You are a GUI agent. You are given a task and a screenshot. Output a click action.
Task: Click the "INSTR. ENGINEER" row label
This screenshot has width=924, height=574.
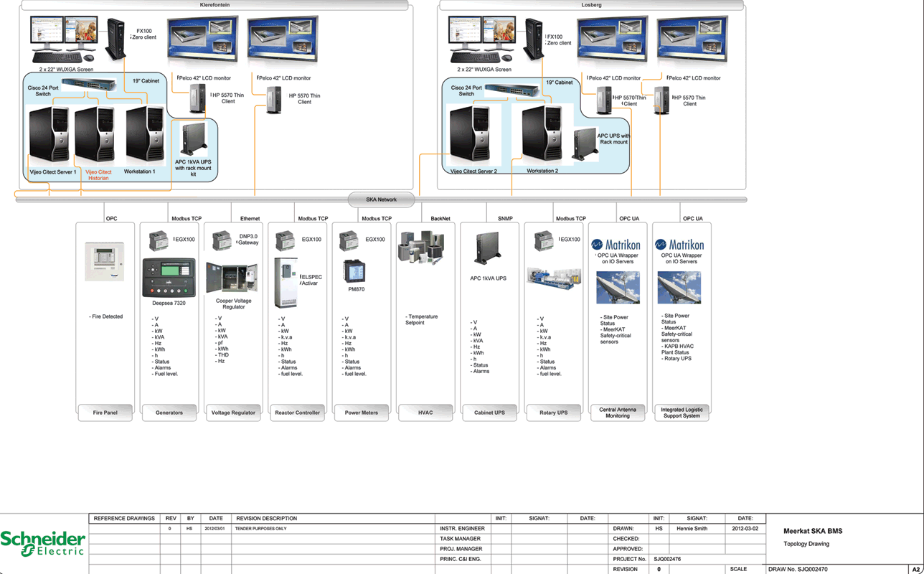tap(462, 529)
